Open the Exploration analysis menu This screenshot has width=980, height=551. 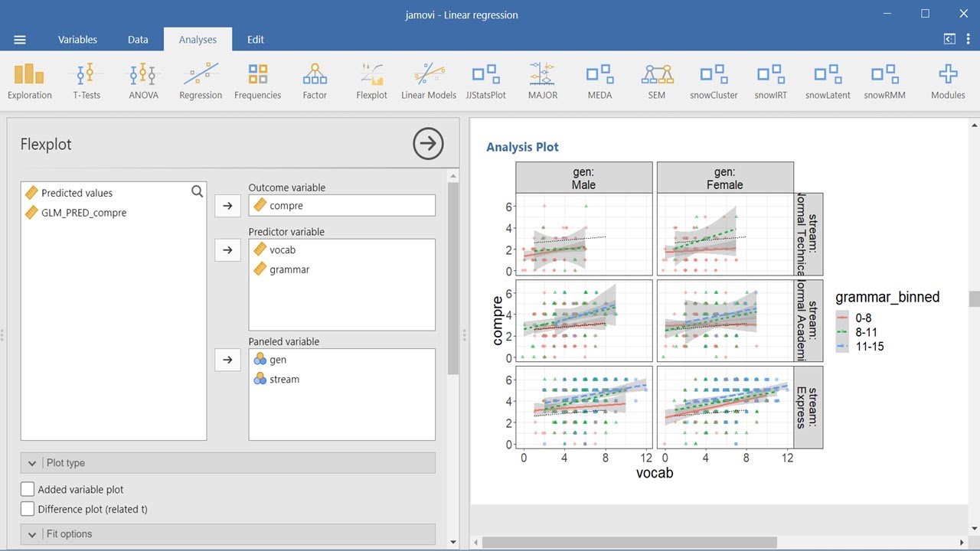pos(30,81)
